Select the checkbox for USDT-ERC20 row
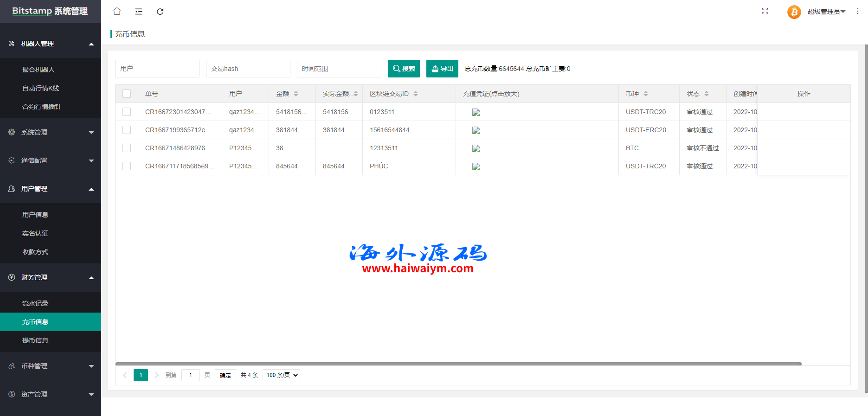 click(x=127, y=130)
